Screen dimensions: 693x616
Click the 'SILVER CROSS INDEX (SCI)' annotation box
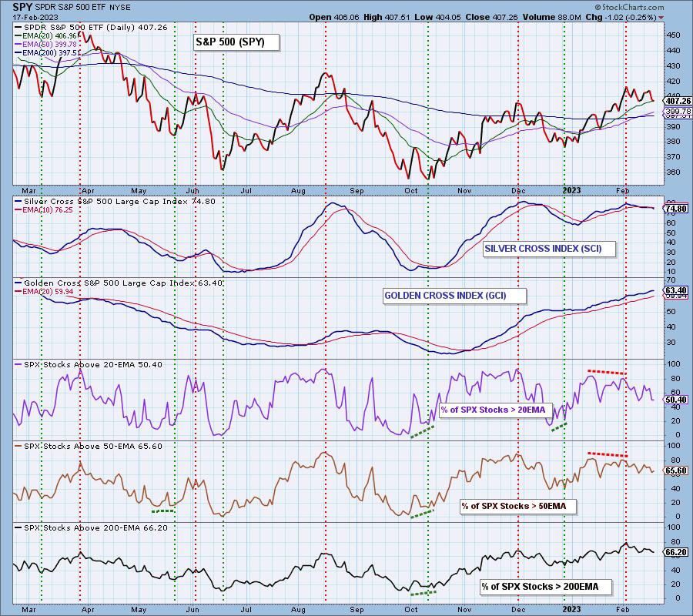(548, 249)
